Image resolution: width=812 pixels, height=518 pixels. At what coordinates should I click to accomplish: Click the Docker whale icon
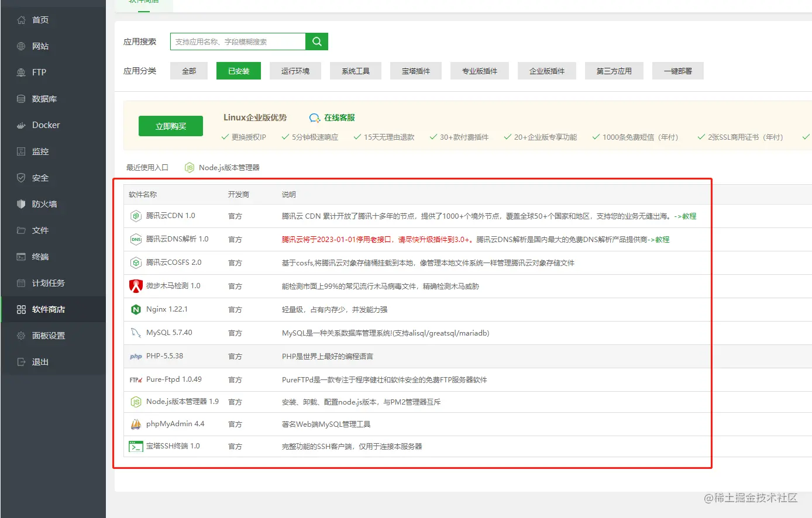pyautogui.click(x=22, y=125)
